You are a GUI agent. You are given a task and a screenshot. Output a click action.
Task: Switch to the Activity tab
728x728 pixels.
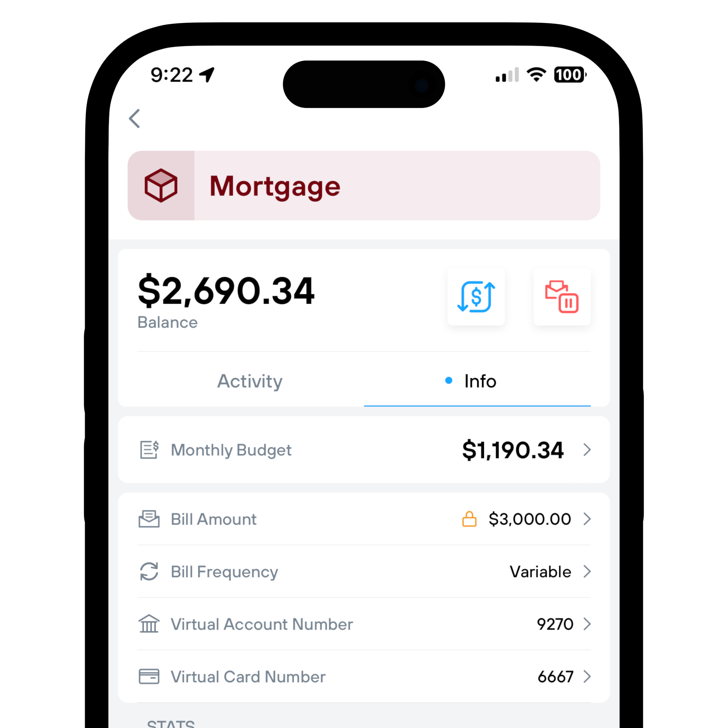click(251, 380)
